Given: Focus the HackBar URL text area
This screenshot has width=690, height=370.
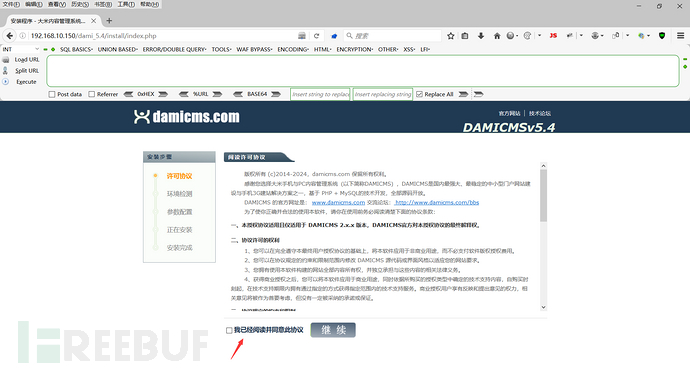Looking at the screenshot, I should tap(363, 70).
